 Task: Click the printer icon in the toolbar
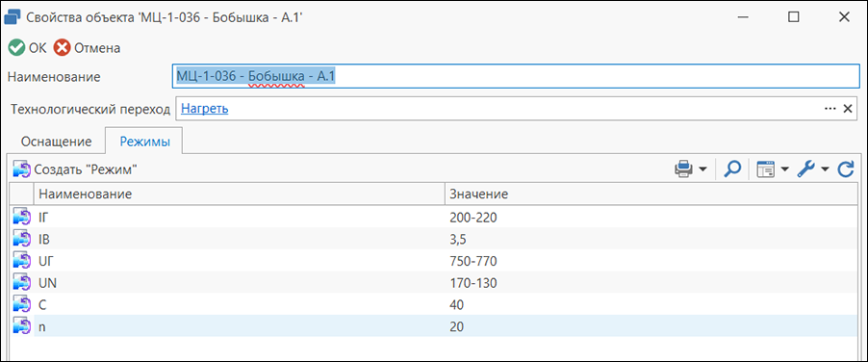pyautogui.click(x=683, y=169)
